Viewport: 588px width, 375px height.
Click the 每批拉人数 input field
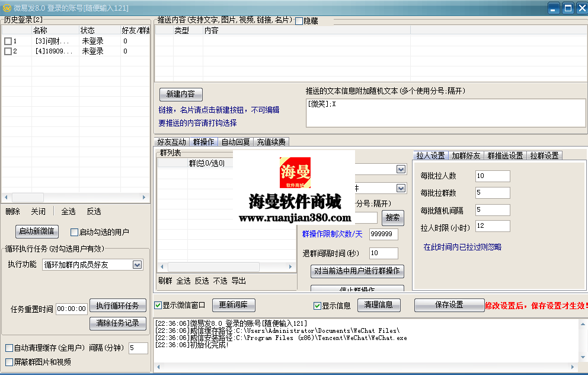click(x=493, y=176)
